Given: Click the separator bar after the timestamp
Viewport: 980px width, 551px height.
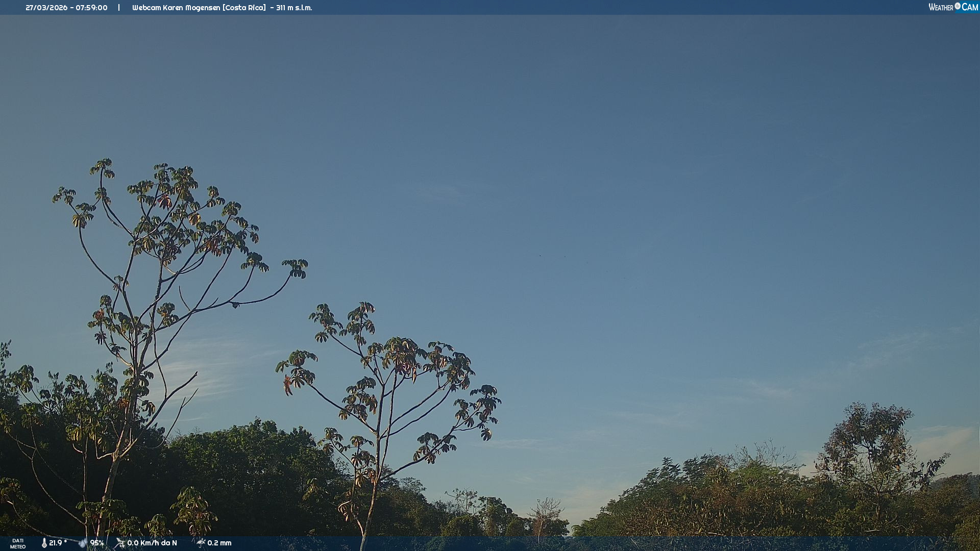Looking at the screenshot, I should tap(119, 8).
